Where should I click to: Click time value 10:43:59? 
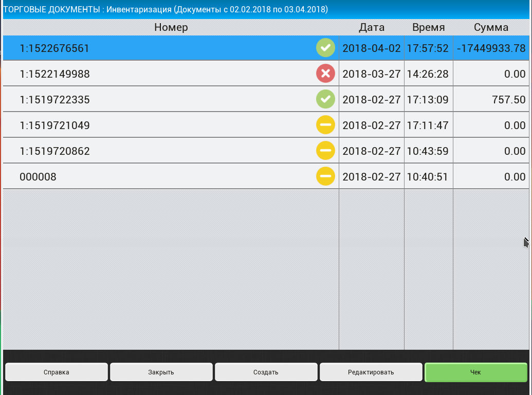coord(428,151)
